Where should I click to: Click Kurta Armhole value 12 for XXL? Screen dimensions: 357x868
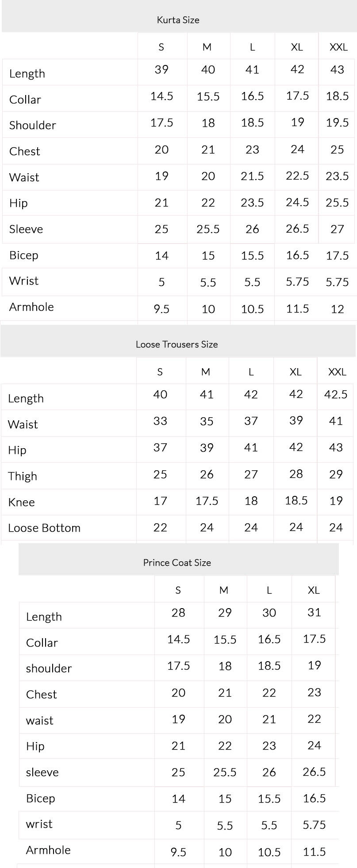[337, 309]
